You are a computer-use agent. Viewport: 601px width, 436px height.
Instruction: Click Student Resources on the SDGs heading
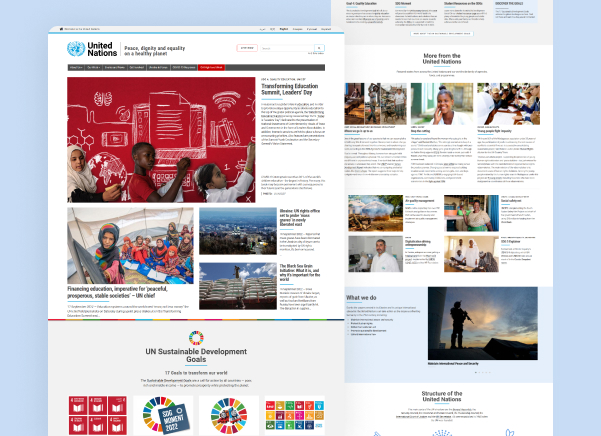click(463, 3)
